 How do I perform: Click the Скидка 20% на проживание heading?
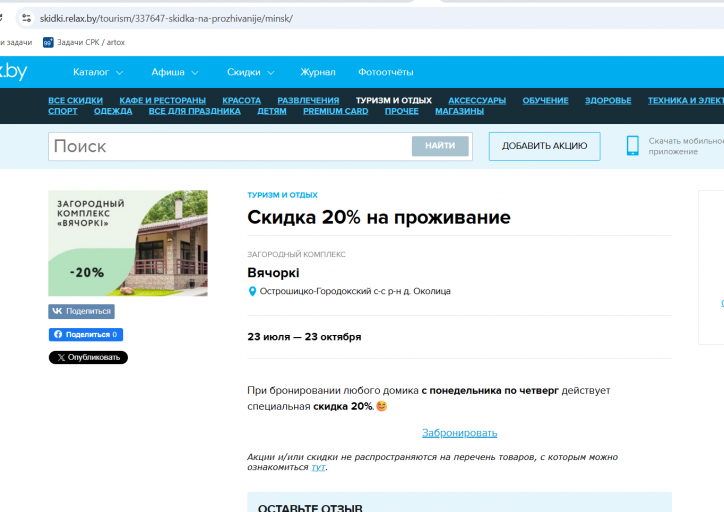[379, 217]
